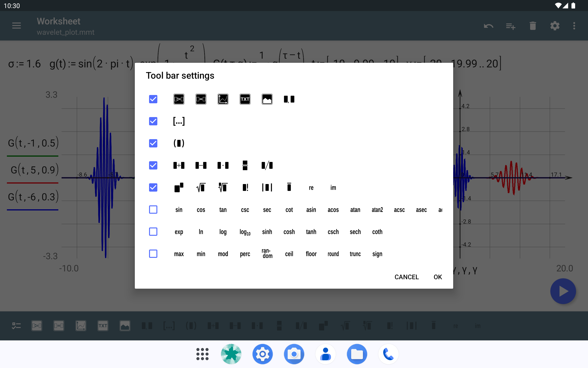Viewport: 588px width, 368px height.
Task: Uncheck the power and root row checkbox
Action: 153,188
